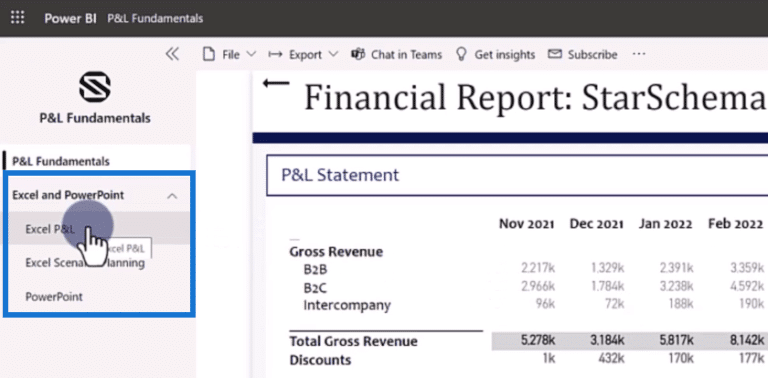
Task: Open the more options ellipsis menu
Action: coord(639,54)
